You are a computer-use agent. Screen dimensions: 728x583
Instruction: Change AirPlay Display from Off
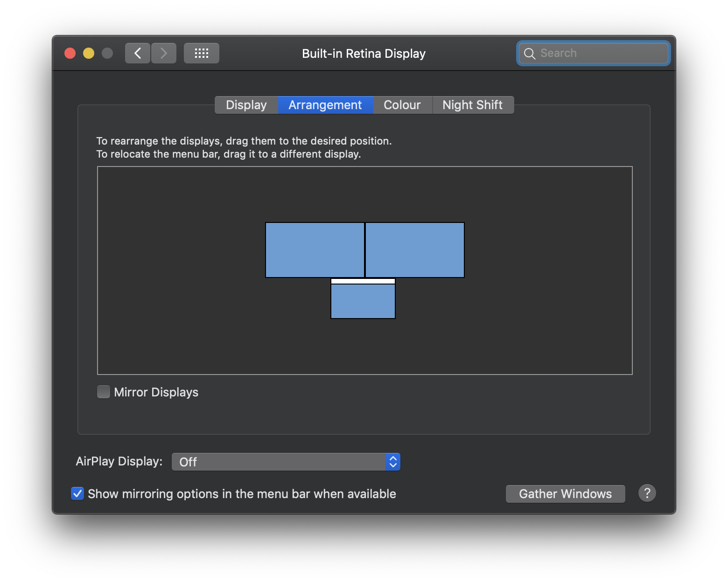[286, 461]
